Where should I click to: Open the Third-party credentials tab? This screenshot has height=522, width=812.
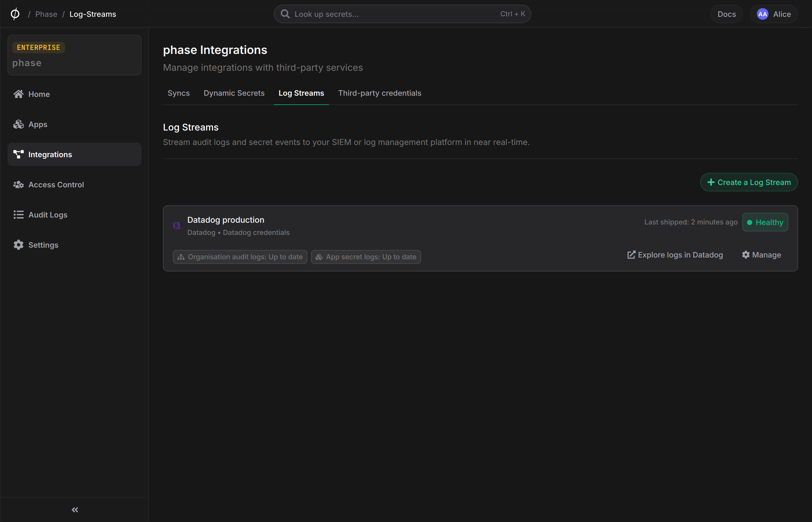click(380, 93)
